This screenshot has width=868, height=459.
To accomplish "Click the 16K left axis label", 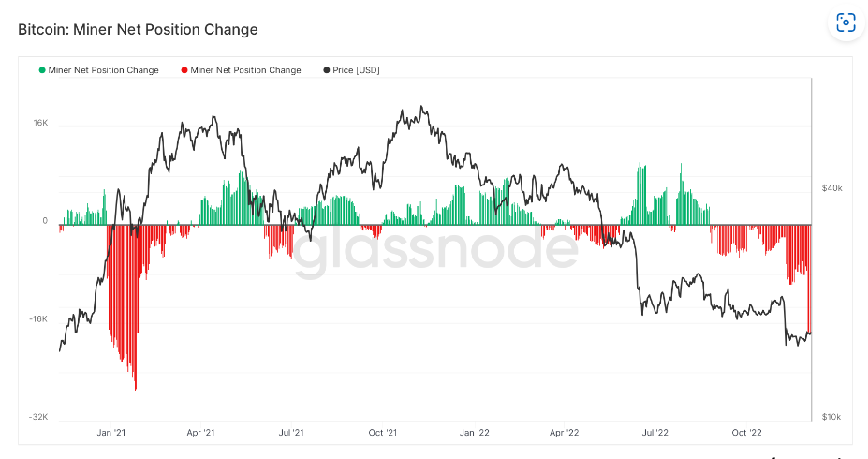I will click(x=38, y=123).
